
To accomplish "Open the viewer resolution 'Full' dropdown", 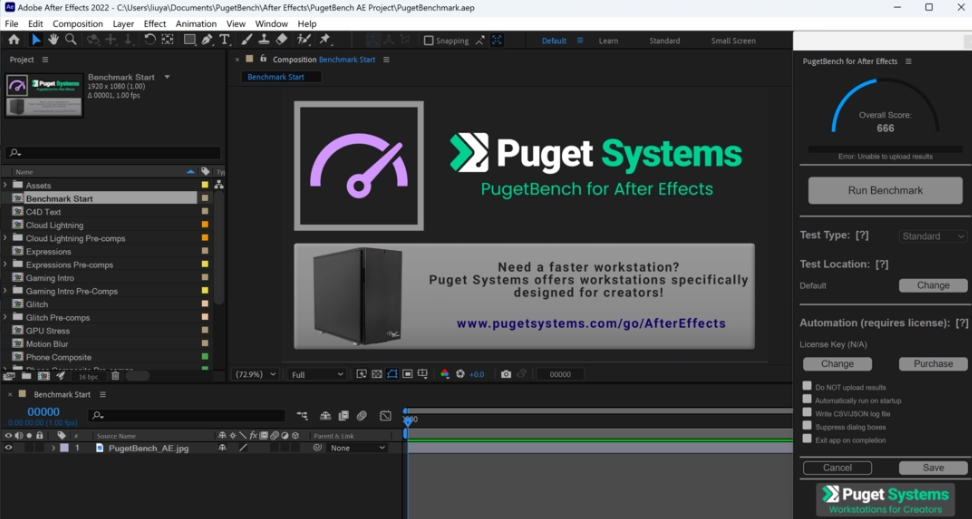I will (316, 374).
